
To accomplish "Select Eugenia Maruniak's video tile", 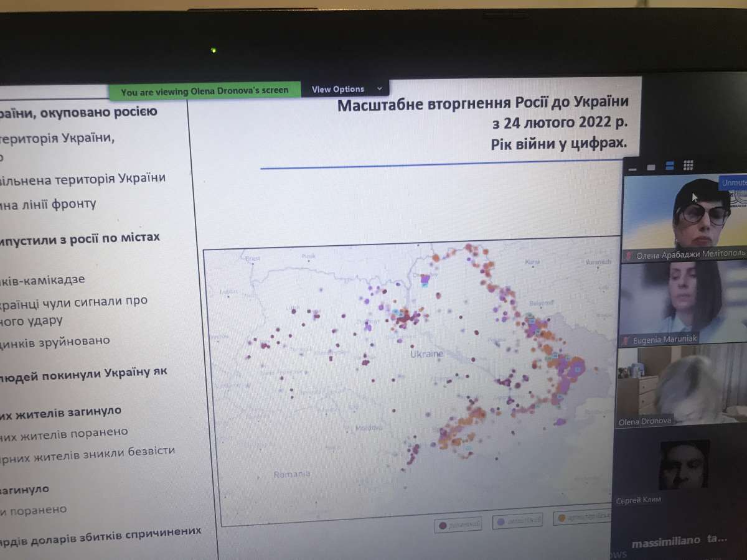I will tap(682, 300).
